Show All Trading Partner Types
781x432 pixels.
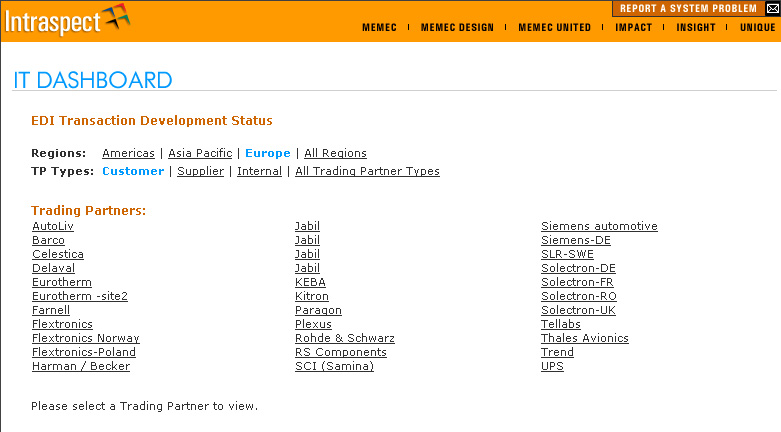point(367,171)
